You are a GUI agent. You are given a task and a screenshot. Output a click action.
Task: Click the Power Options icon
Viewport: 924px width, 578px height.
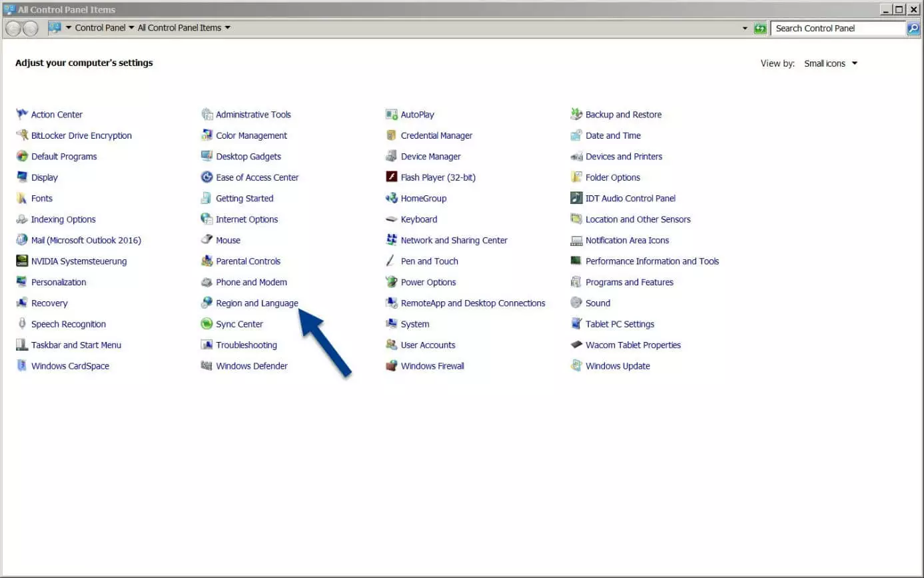(x=392, y=283)
